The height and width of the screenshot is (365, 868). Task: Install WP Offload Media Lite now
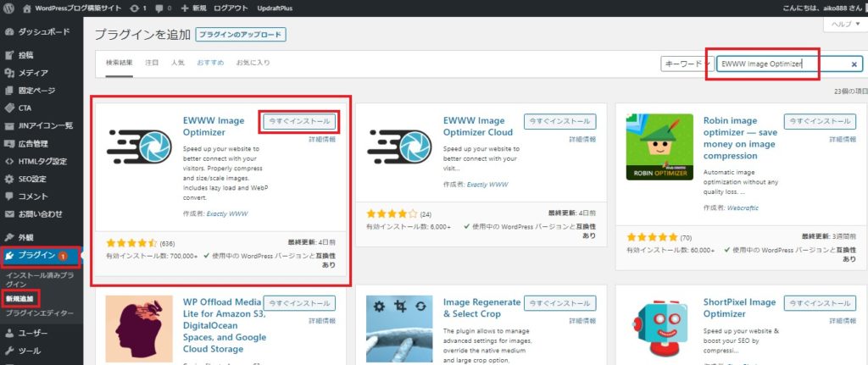click(x=299, y=303)
